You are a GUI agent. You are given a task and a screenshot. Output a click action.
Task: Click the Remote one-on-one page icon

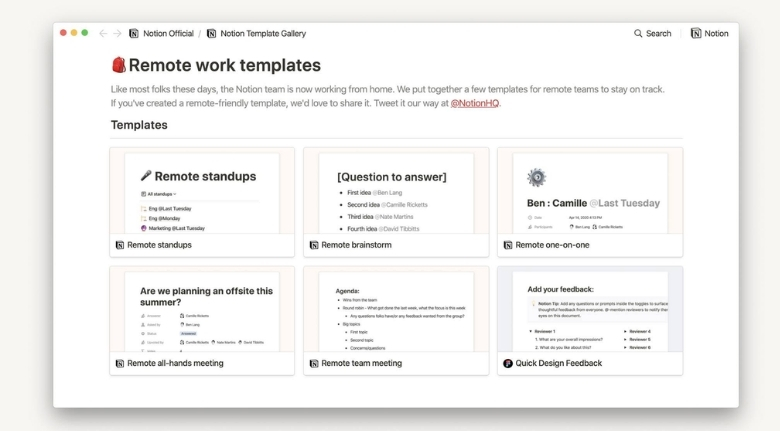click(508, 245)
